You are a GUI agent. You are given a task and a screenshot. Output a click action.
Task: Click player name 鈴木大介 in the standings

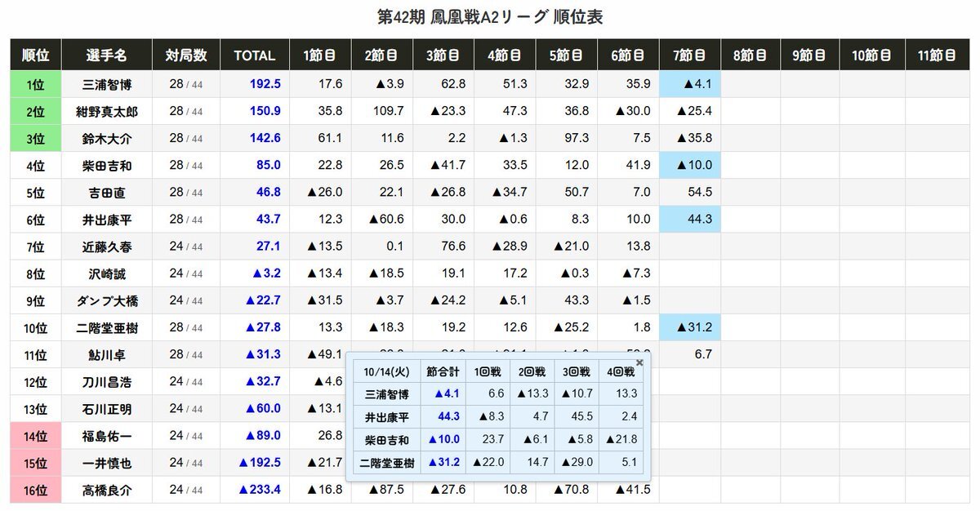click(x=107, y=139)
